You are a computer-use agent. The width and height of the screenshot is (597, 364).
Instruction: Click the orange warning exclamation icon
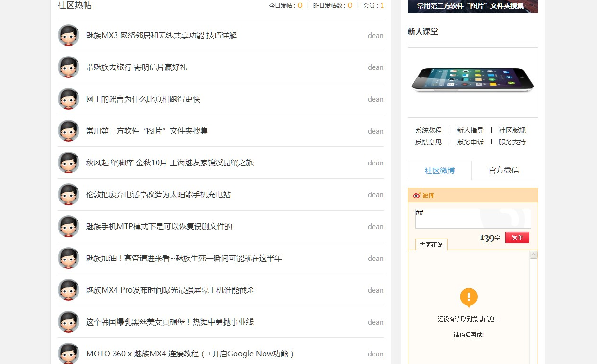pos(469,297)
